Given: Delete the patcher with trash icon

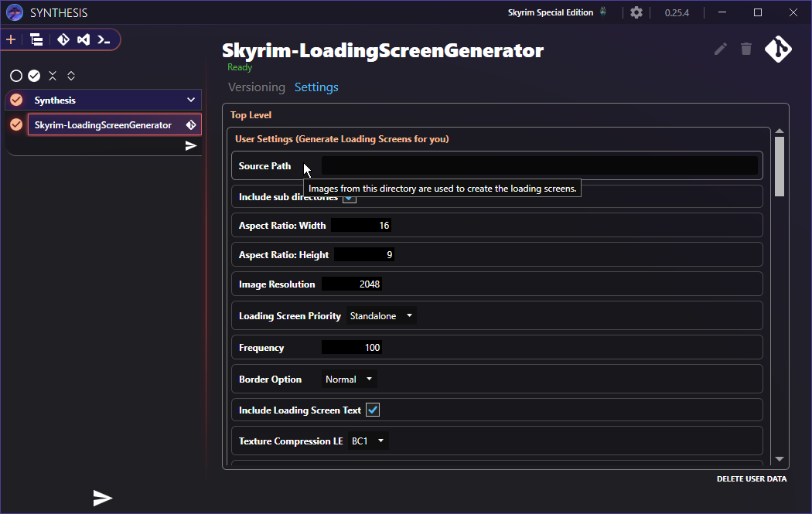Looking at the screenshot, I should [745, 49].
